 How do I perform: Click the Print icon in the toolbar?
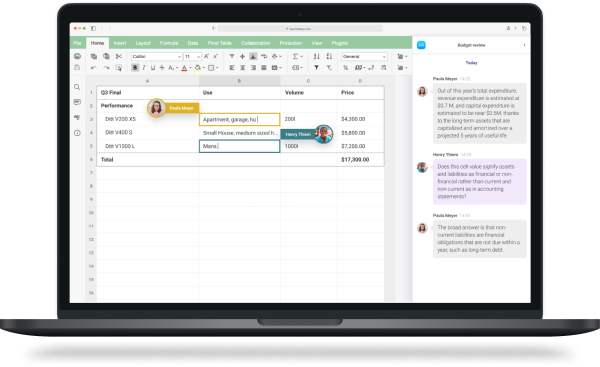tap(77, 56)
